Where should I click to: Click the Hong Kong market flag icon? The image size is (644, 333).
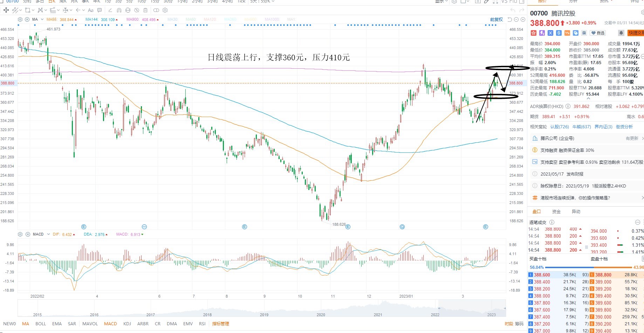534,33
